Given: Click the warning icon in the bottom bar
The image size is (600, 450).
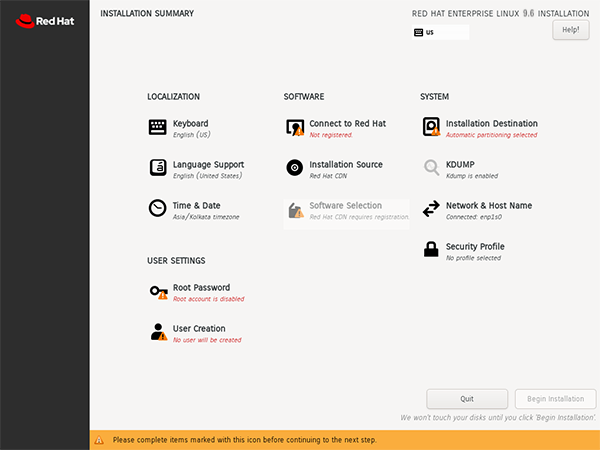Looking at the screenshot, I should pos(100,439).
